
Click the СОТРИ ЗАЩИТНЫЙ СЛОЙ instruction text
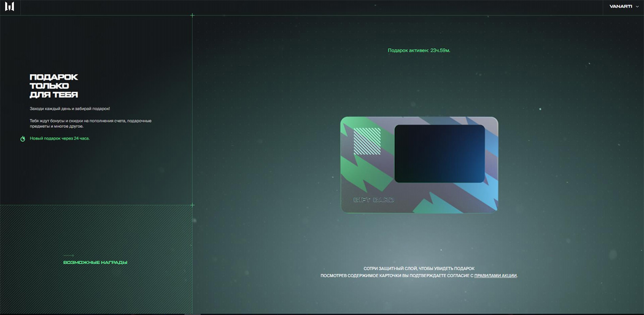point(419,269)
